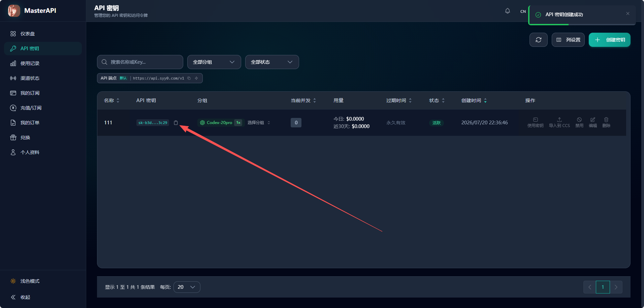Image resolution: width=644 pixels, height=308 pixels.
Task: Sort table by 状态 column
Action: [437, 100]
